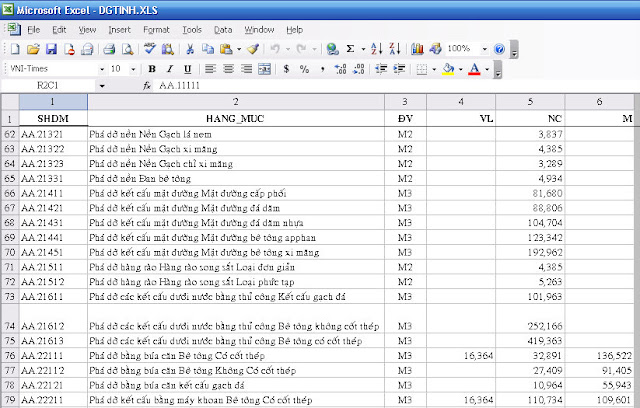This screenshot has height=408, width=640.
Task: Select cell 'Phá dỡ nền Đan bê tông'
Action: [236, 179]
